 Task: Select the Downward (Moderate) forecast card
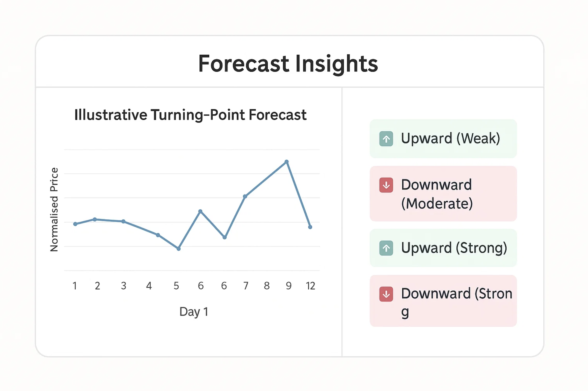pos(443,194)
